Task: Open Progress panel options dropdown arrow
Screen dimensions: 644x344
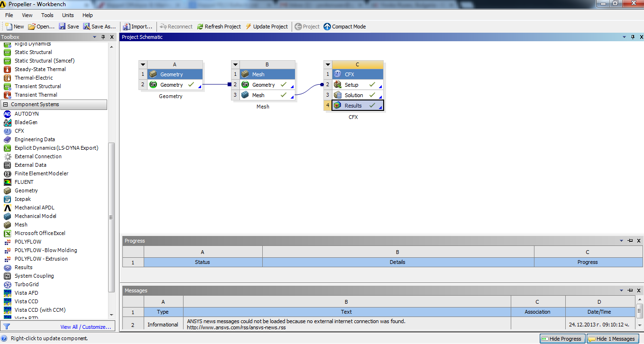Action: coord(622,241)
